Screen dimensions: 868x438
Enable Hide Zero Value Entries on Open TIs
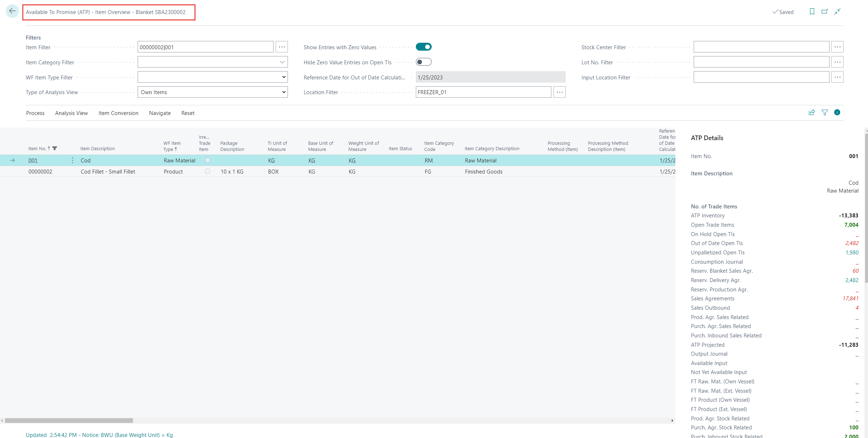coord(423,62)
